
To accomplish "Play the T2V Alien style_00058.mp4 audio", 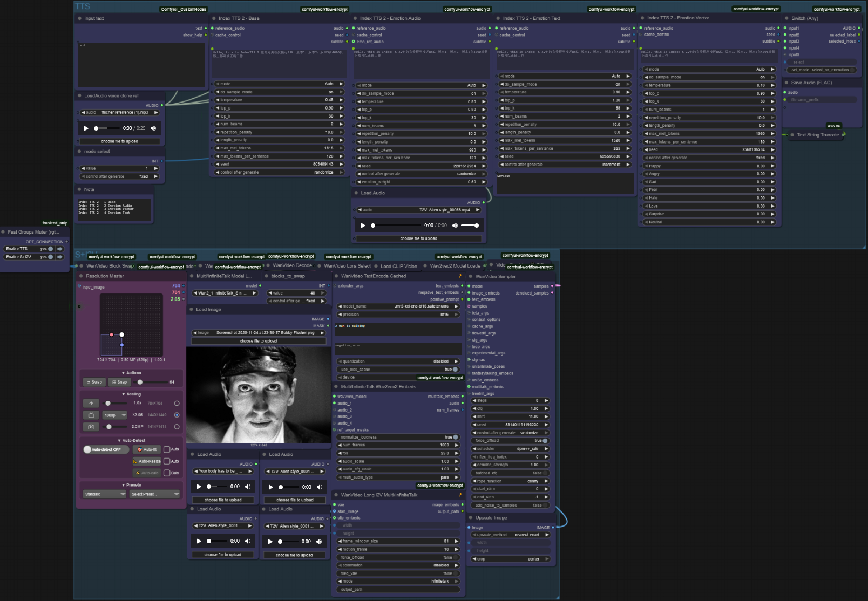I will click(x=363, y=226).
